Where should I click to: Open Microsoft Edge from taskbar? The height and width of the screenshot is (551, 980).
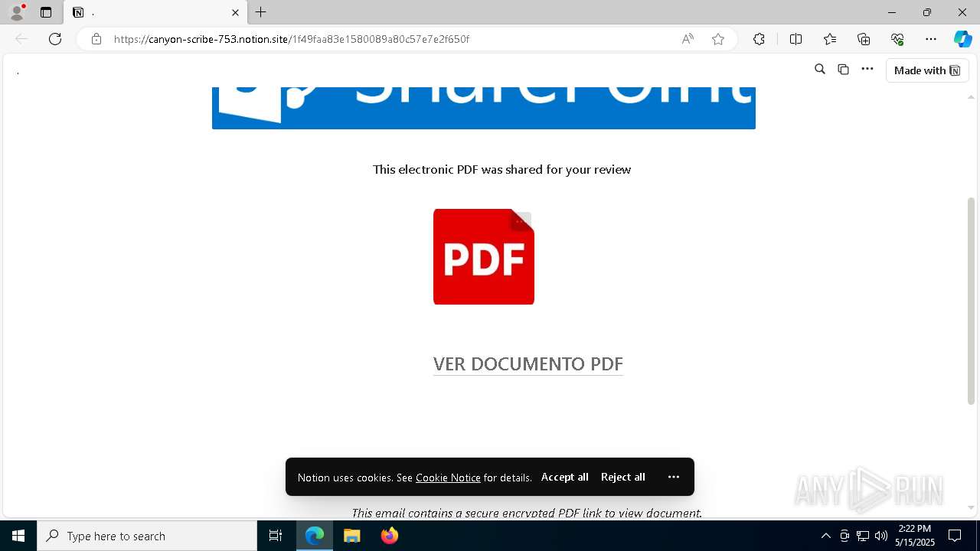point(315,536)
